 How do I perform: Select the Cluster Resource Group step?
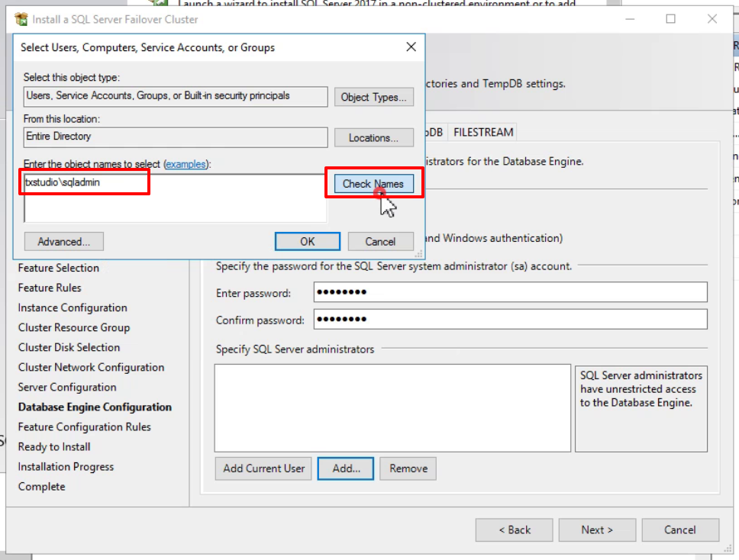pos(74,327)
